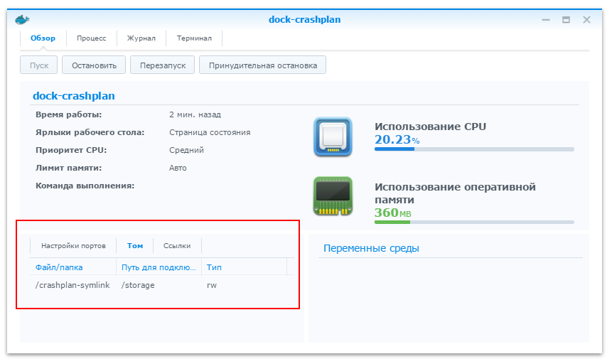Image resolution: width=612 pixels, height=364 pixels.
Task: Click the 20.23% CPU value
Action: [397, 139]
